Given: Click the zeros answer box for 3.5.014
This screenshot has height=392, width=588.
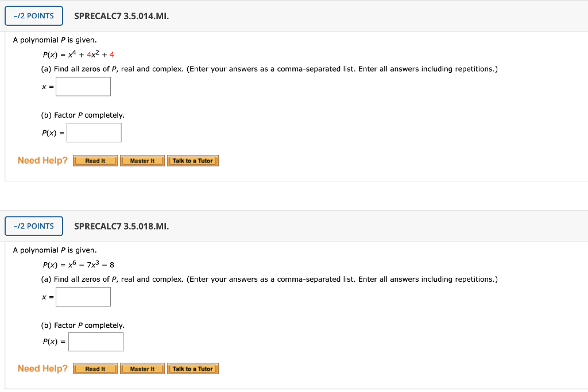Looking at the screenshot, I should [x=83, y=86].
